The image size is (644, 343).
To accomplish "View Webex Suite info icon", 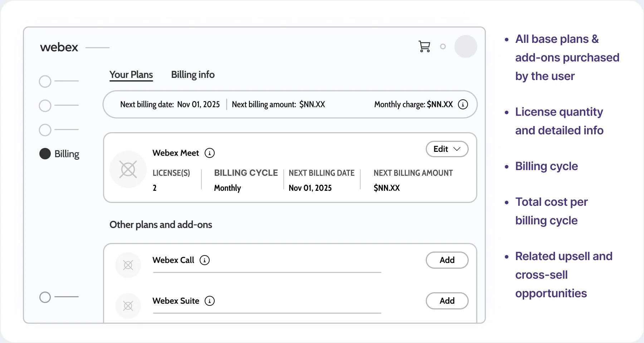I will [210, 301].
